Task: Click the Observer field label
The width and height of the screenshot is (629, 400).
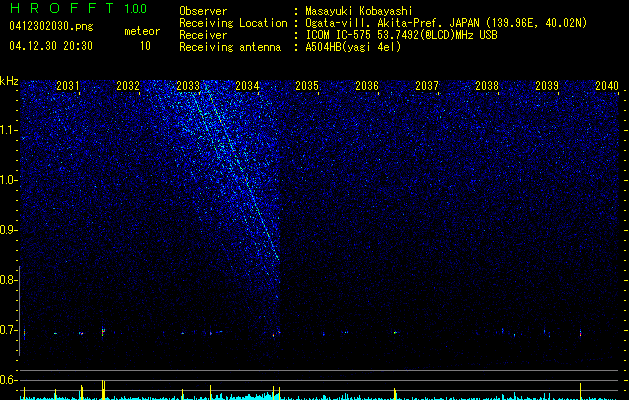Action: [203, 11]
